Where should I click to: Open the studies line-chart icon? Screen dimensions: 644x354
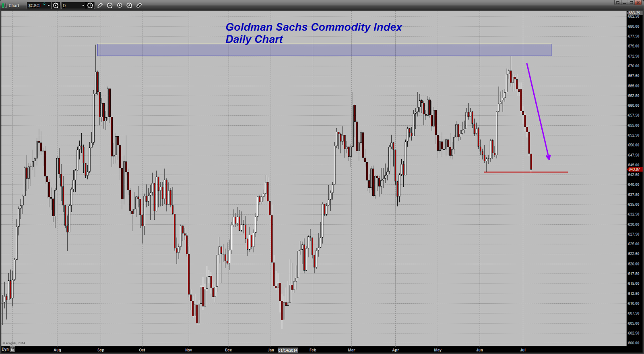pos(110,6)
